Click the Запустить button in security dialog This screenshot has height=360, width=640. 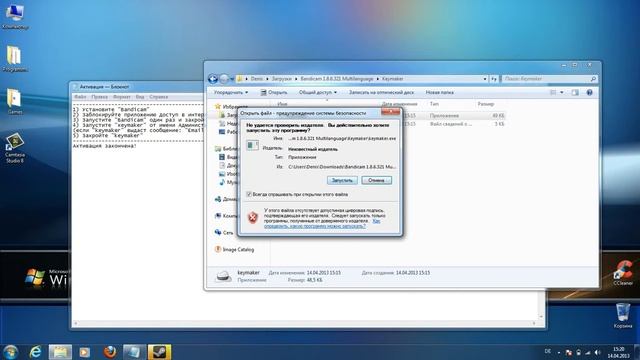(x=342, y=180)
